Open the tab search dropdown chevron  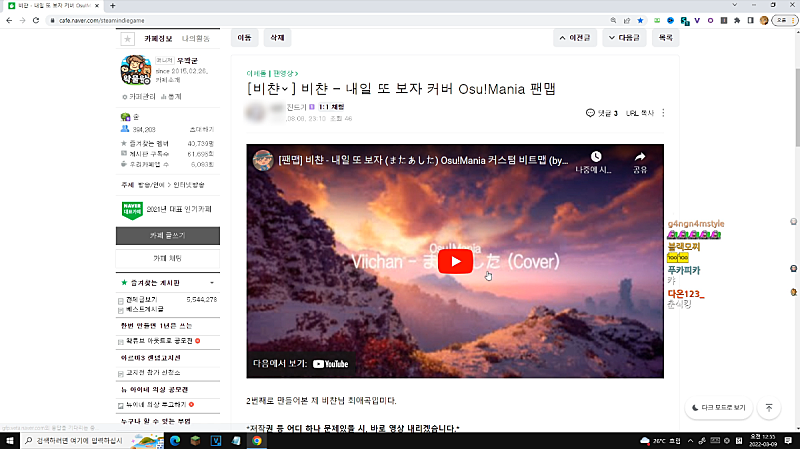tap(734, 5)
